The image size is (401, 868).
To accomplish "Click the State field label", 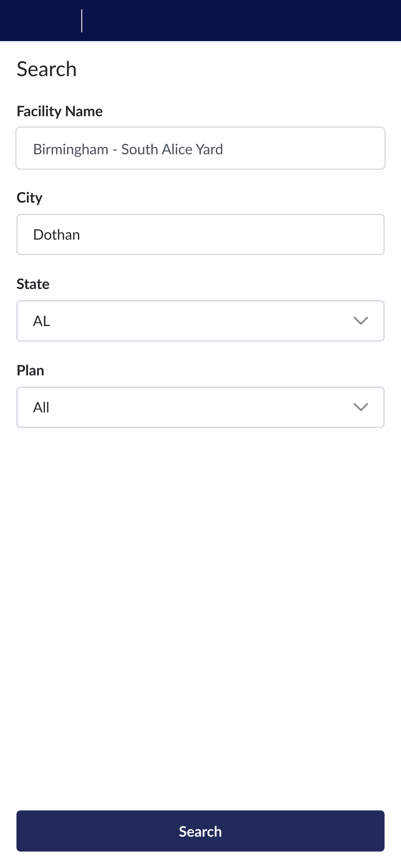I will (x=33, y=284).
